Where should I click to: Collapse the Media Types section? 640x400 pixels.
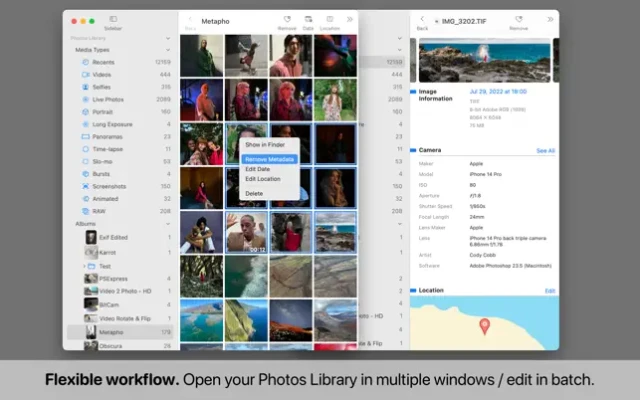[x=168, y=50]
